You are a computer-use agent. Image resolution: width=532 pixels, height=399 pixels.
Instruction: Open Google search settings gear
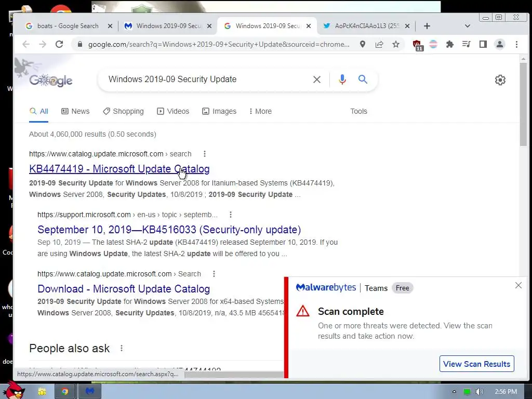(x=500, y=80)
